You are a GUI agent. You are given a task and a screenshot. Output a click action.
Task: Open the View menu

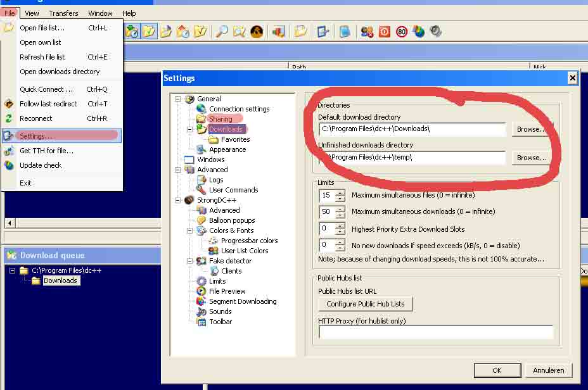pos(32,13)
